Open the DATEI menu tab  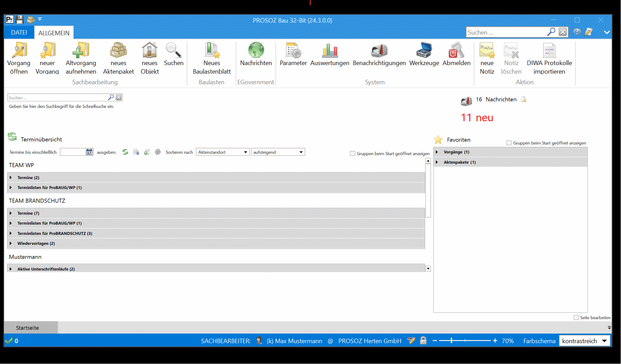(x=19, y=33)
